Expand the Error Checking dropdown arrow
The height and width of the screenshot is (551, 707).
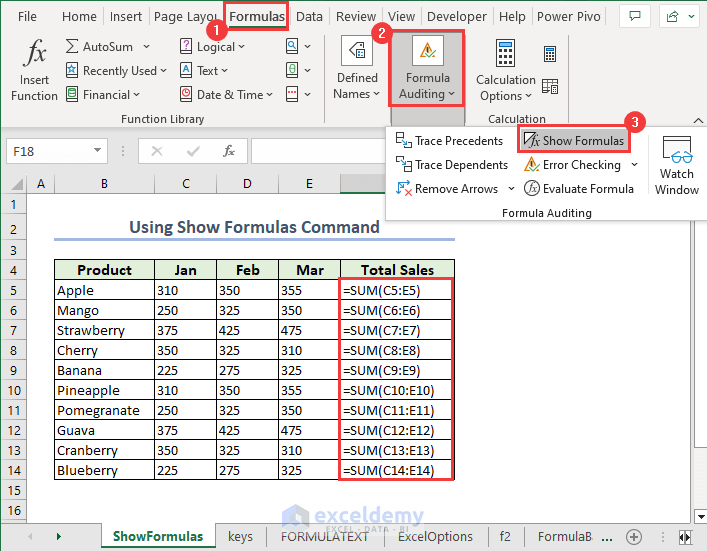(x=634, y=165)
